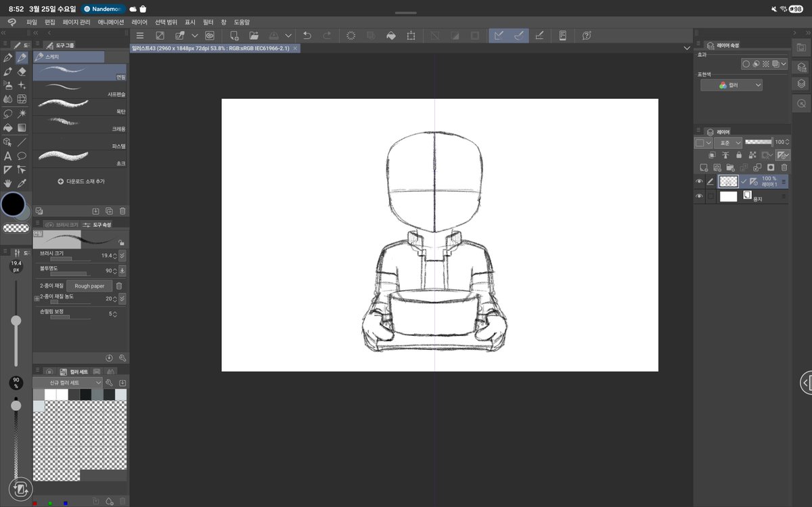The image size is (812, 507).
Task: Toggle snap to special ruler
Action: (x=519, y=35)
